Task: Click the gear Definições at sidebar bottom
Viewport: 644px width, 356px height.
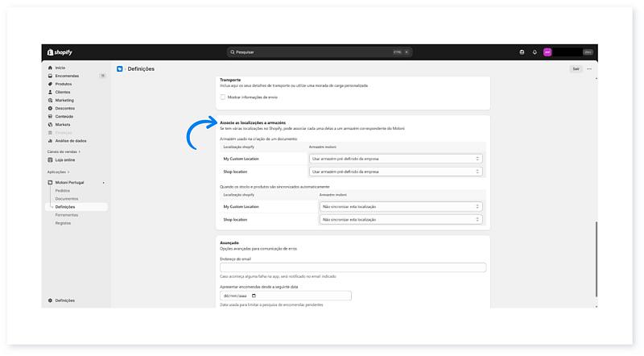Action: pyautogui.click(x=64, y=300)
